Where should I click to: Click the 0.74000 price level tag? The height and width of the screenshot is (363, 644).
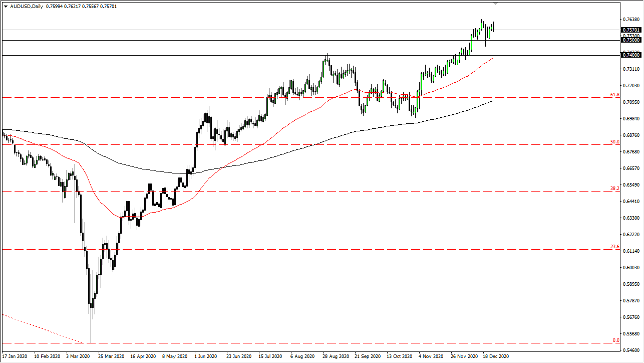pos(630,55)
